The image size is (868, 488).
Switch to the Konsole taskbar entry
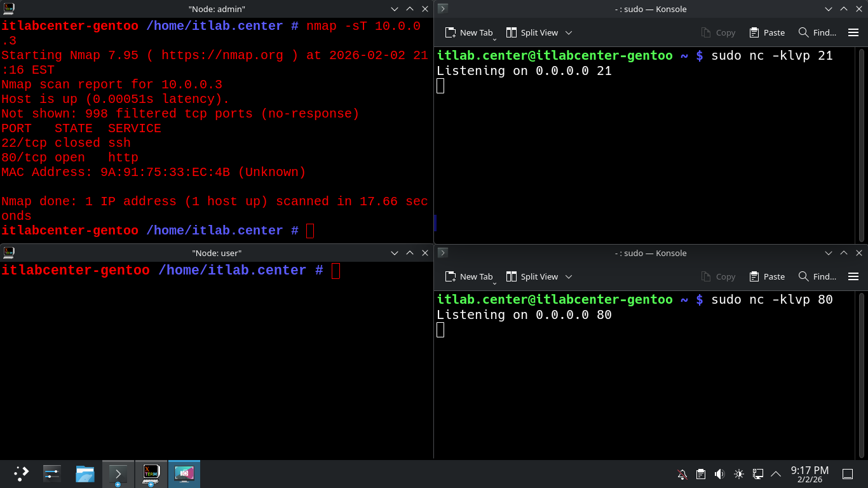click(x=118, y=473)
